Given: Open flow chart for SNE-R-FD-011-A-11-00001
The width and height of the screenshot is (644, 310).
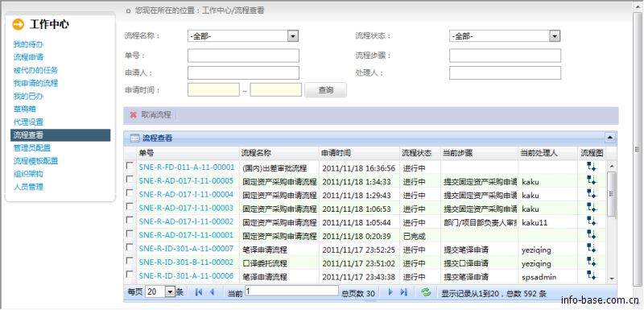Looking at the screenshot, I should click(591, 167).
